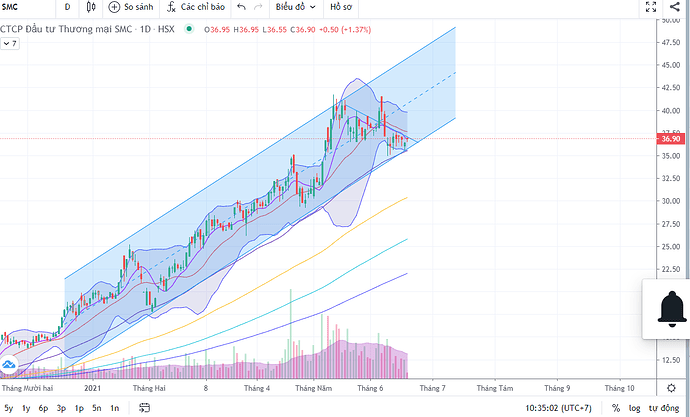
Task: Click the bell alert notification icon
Action: 672,309
